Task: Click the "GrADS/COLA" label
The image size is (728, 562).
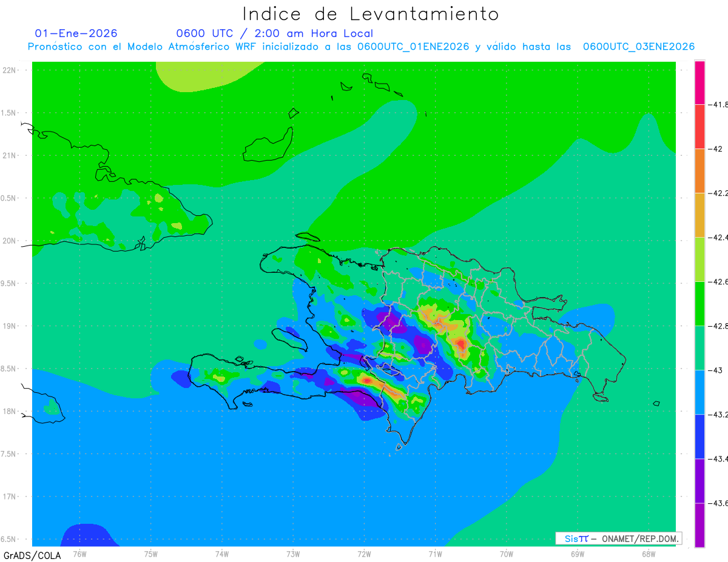Action: pyautogui.click(x=32, y=555)
